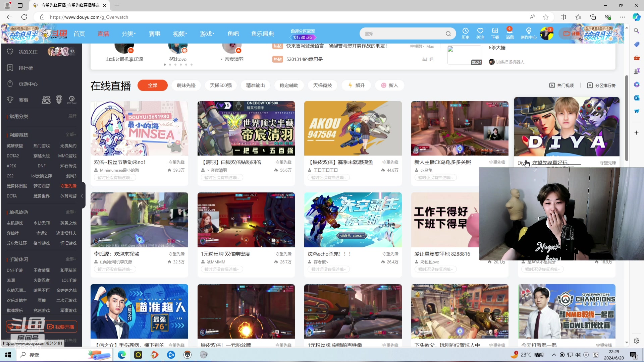Click the DOTA2 event icon in the sidebar
The image size is (644, 362).
tap(72, 100)
